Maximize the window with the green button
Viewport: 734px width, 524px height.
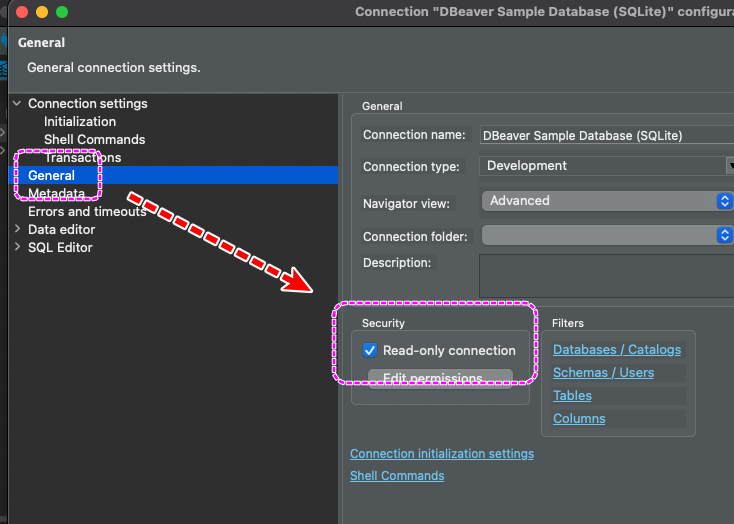click(62, 12)
